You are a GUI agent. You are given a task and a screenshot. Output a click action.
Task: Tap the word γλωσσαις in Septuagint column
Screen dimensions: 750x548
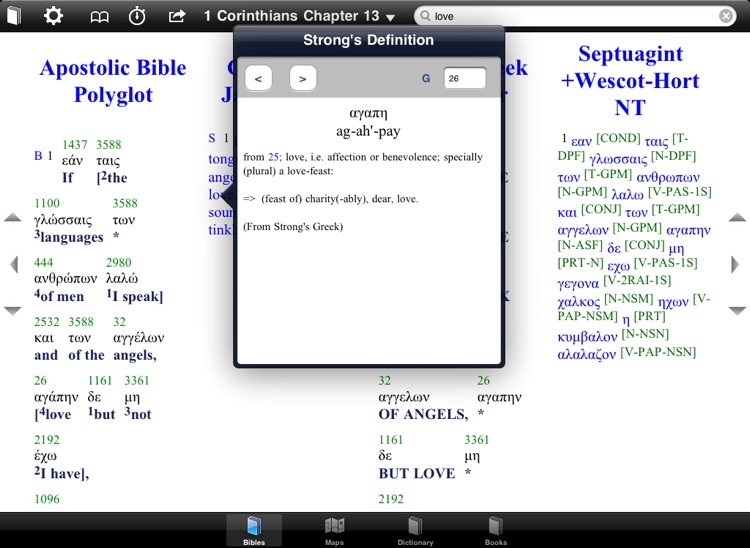point(618,158)
